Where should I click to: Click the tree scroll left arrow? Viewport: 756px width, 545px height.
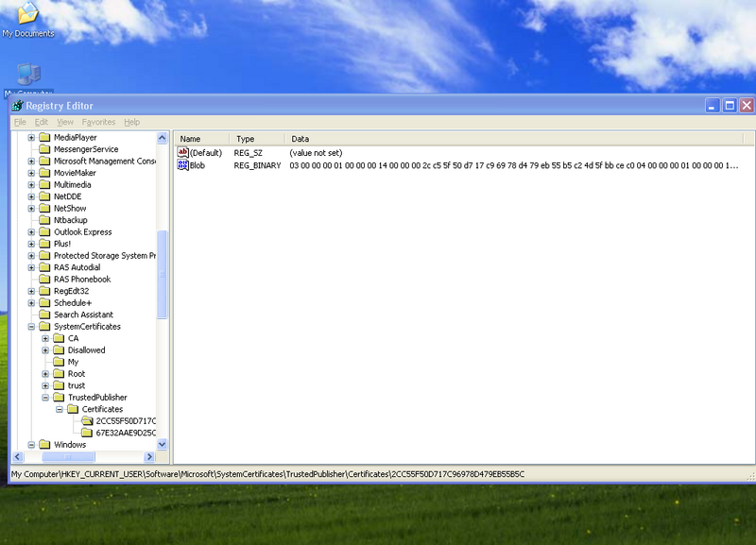point(18,456)
